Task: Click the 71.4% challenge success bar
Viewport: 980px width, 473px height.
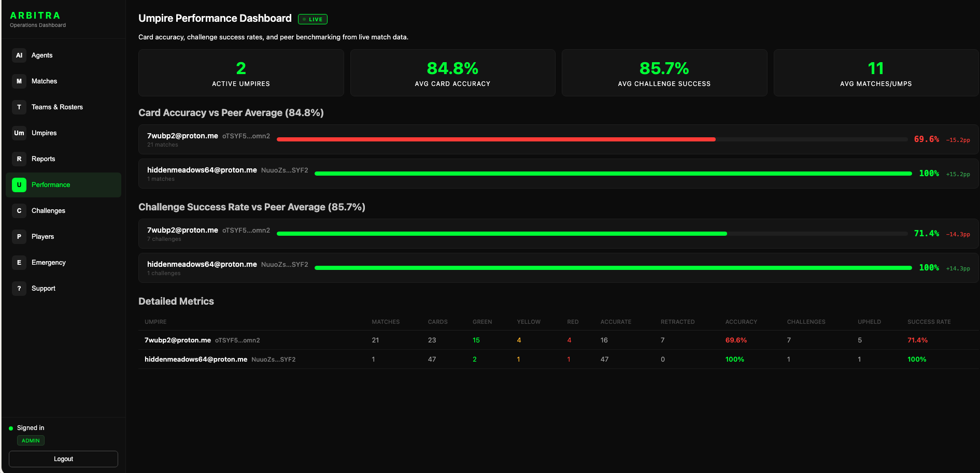Action: click(502, 234)
